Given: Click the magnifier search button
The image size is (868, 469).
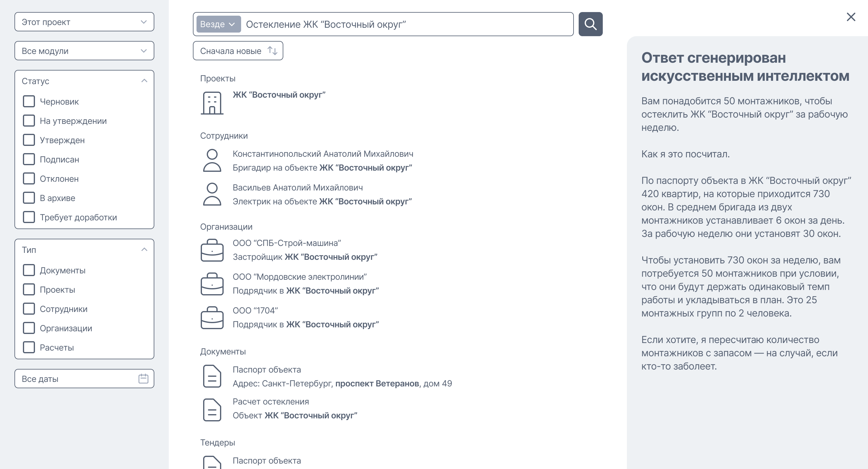Looking at the screenshot, I should click(590, 24).
